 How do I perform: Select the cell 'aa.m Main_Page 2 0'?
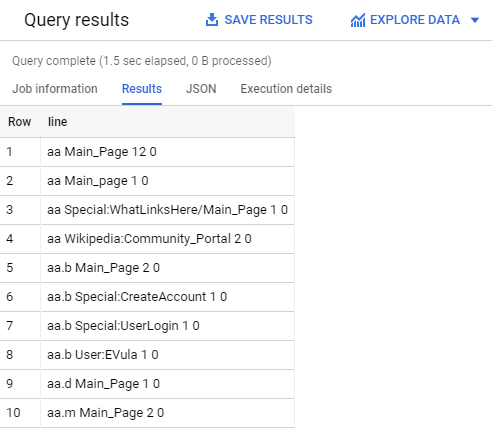click(167, 413)
